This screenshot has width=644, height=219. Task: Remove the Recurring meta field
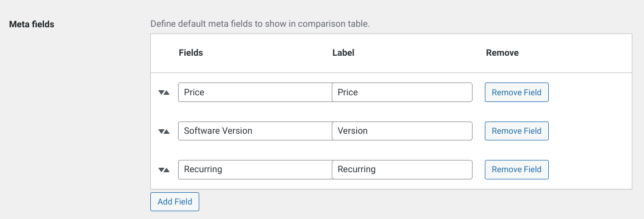[x=517, y=170]
